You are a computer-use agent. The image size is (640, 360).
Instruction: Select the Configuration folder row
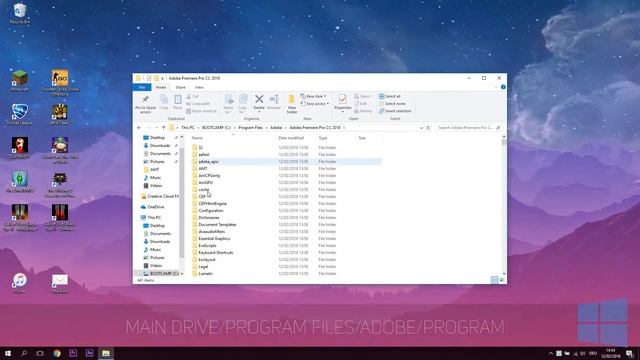(x=286, y=211)
